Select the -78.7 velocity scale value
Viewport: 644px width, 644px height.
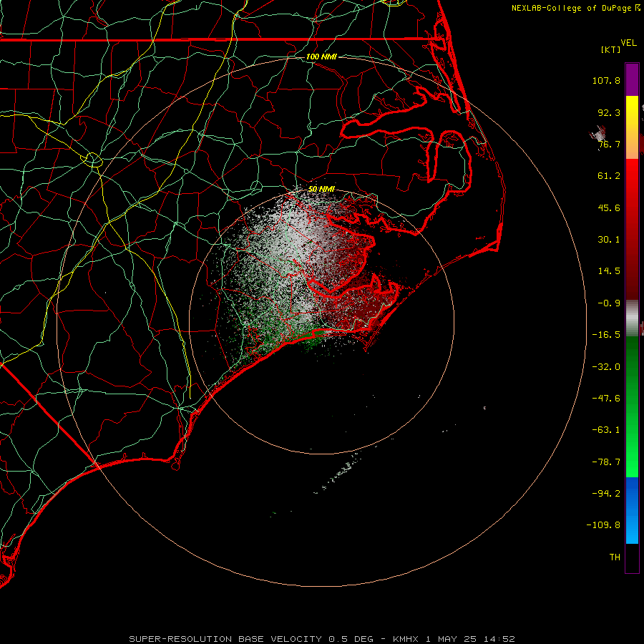(x=606, y=462)
